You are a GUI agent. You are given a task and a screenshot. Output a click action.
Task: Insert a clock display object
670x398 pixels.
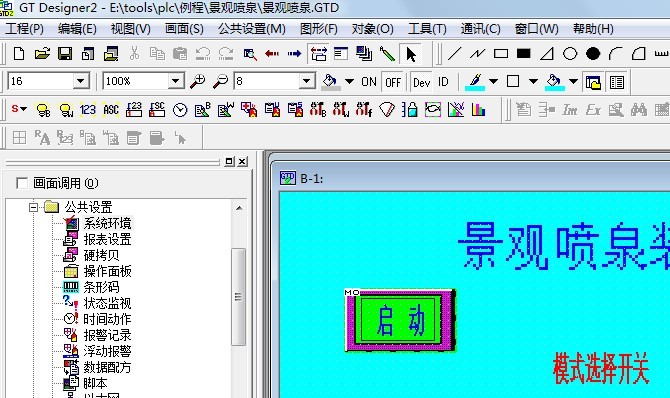point(180,110)
